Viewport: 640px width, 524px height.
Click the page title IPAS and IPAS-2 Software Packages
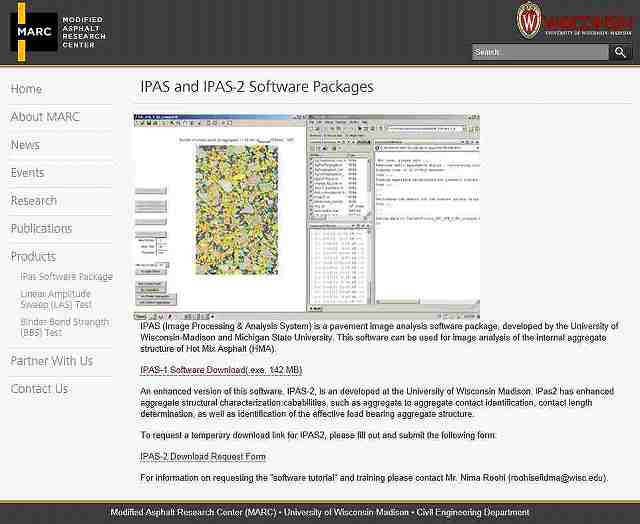click(x=257, y=87)
